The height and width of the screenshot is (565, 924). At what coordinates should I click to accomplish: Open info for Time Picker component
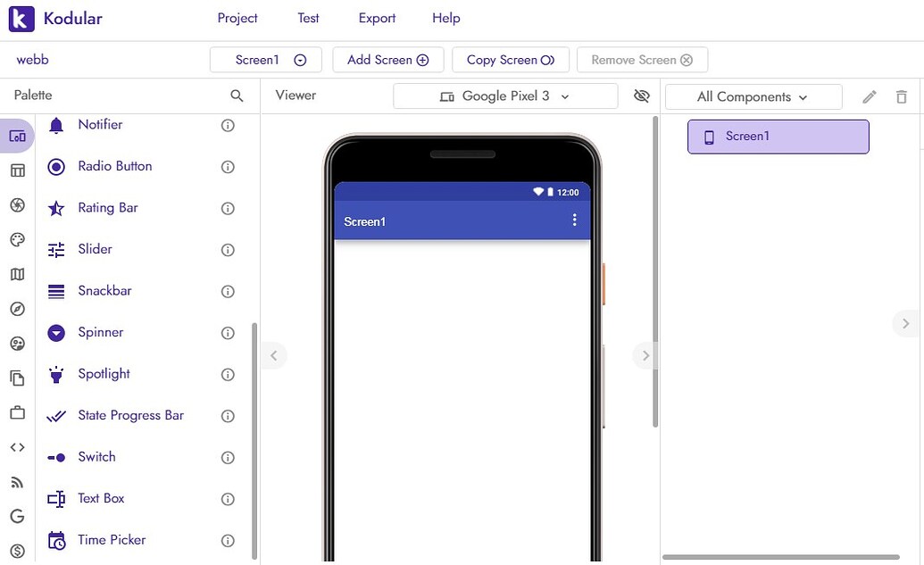pyautogui.click(x=228, y=541)
